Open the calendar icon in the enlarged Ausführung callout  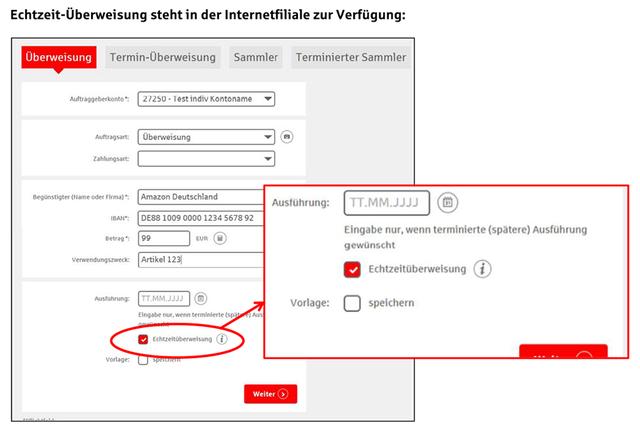pyautogui.click(x=448, y=202)
